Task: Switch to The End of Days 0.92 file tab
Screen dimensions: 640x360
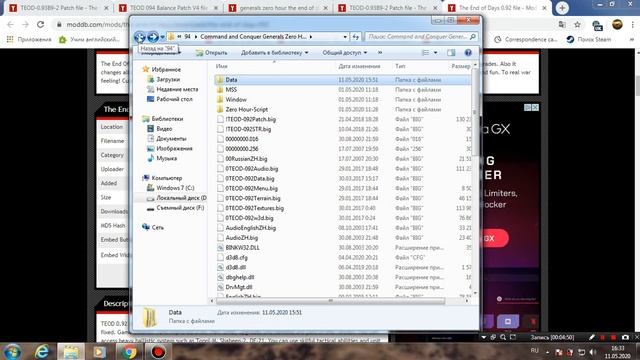Action: pos(497,8)
